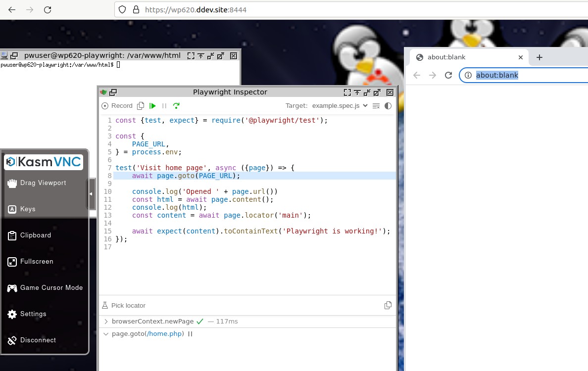Start recording with the Record button

pyautogui.click(x=117, y=106)
